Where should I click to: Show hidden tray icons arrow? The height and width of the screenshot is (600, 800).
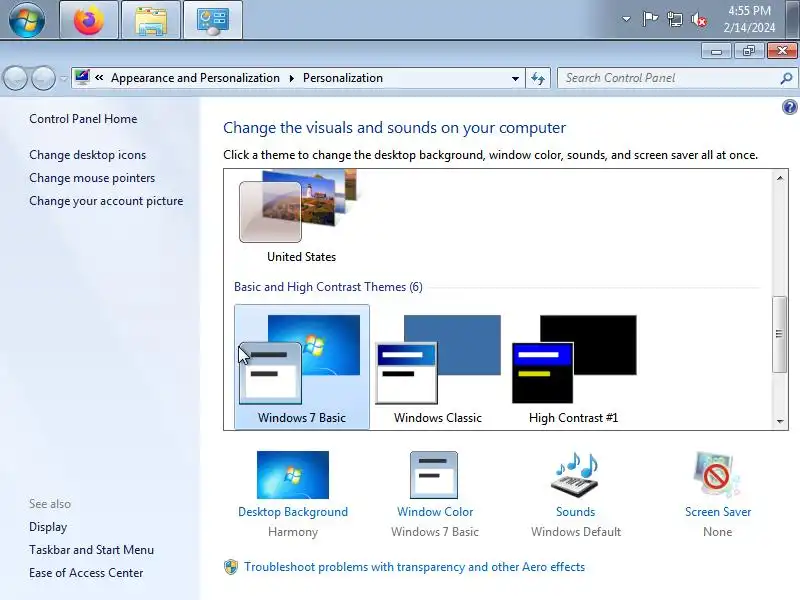click(626, 19)
